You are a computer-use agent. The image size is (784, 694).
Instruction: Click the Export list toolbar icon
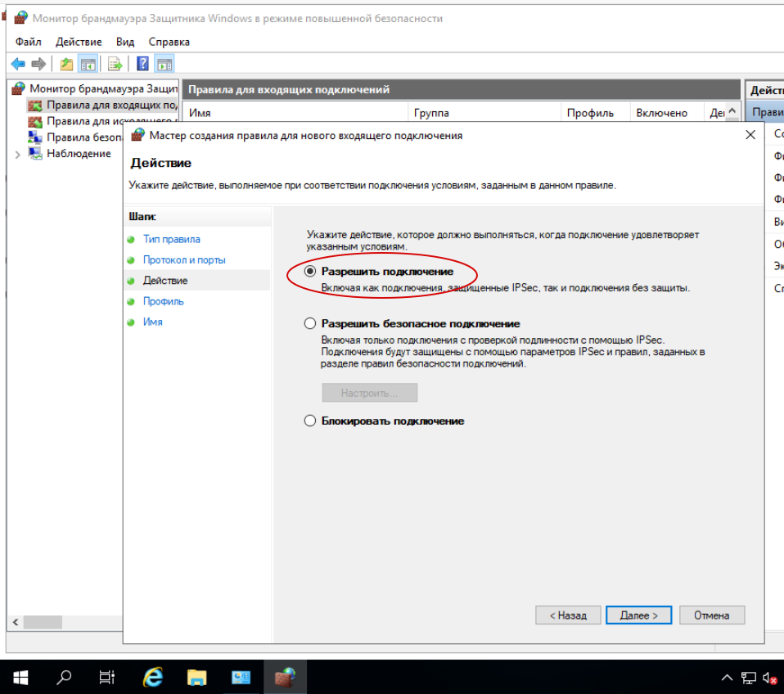(115, 64)
